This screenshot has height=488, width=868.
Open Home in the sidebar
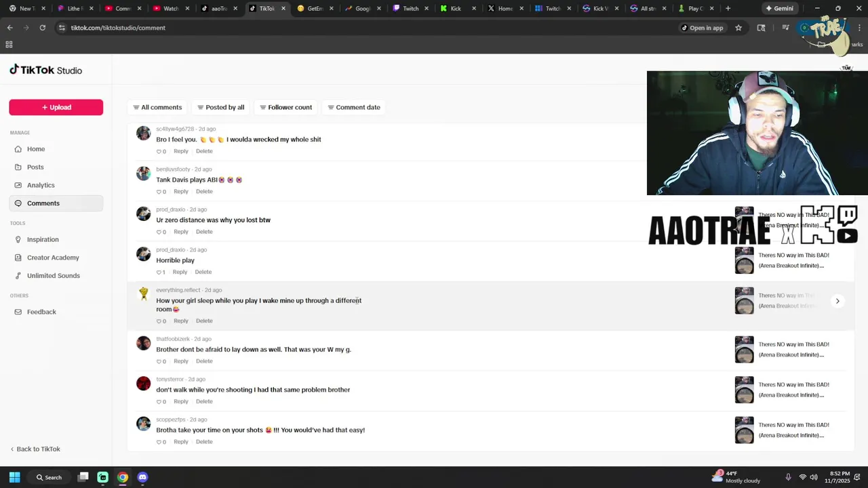[56, 149]
